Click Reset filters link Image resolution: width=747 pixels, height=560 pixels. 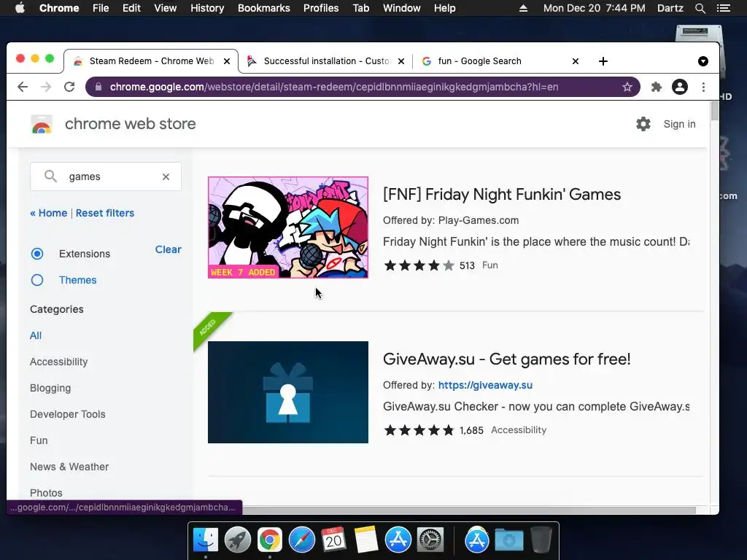click(105, 213)
